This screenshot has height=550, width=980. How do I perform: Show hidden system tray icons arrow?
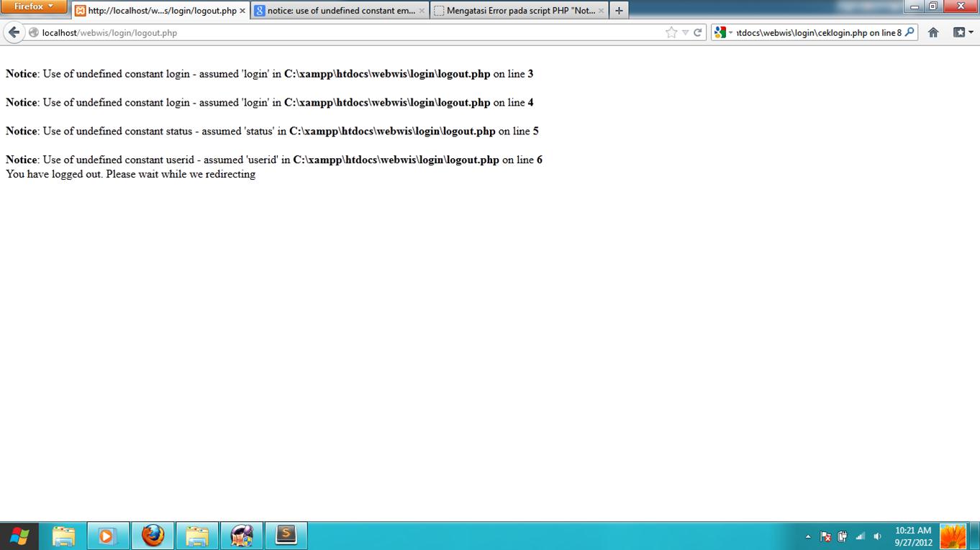tap(807, 536)
